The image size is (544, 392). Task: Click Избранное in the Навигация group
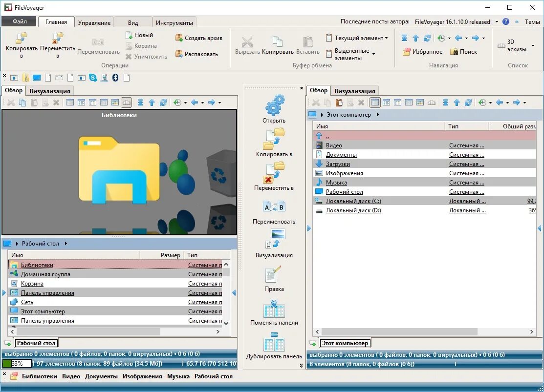(x=423, y=52)
